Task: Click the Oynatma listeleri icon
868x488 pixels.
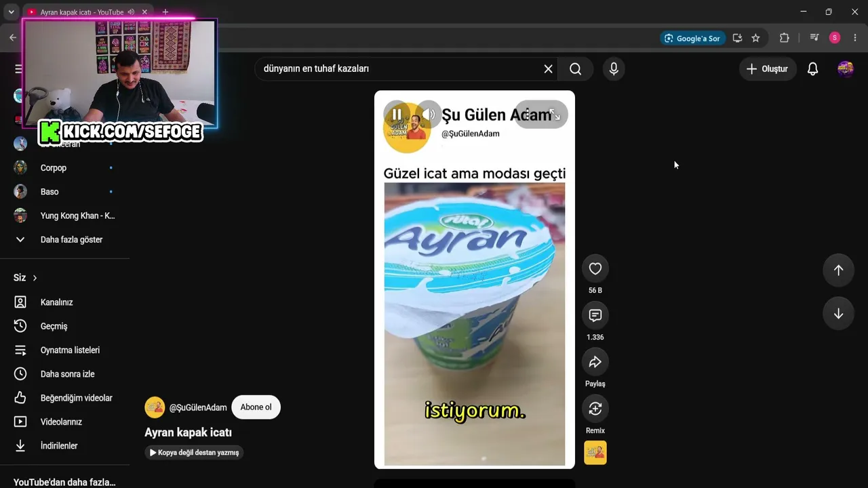Action: [x=20, y=350]
